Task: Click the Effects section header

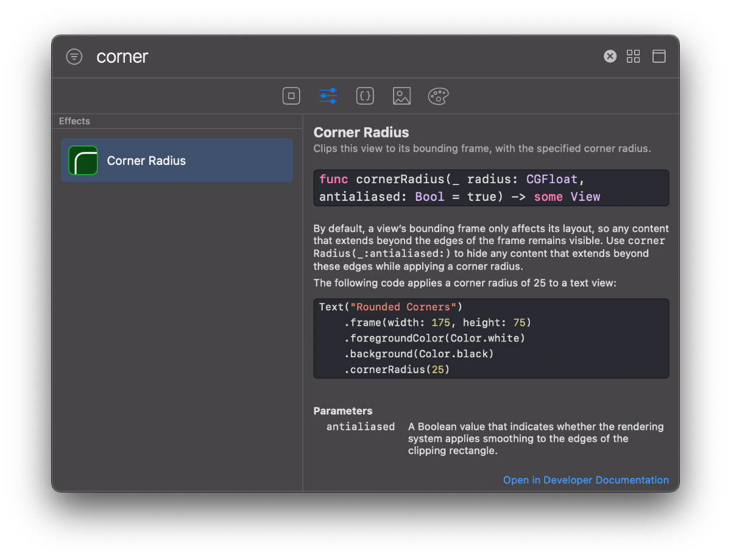Action: click(74, 121)
